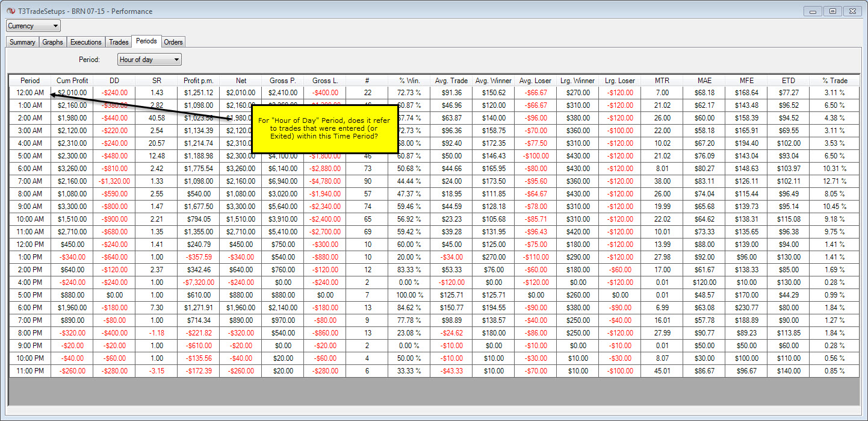868x421 pixels.
Task: Select the 1:00 PM period cell
Action: click(x=30, y=257)
